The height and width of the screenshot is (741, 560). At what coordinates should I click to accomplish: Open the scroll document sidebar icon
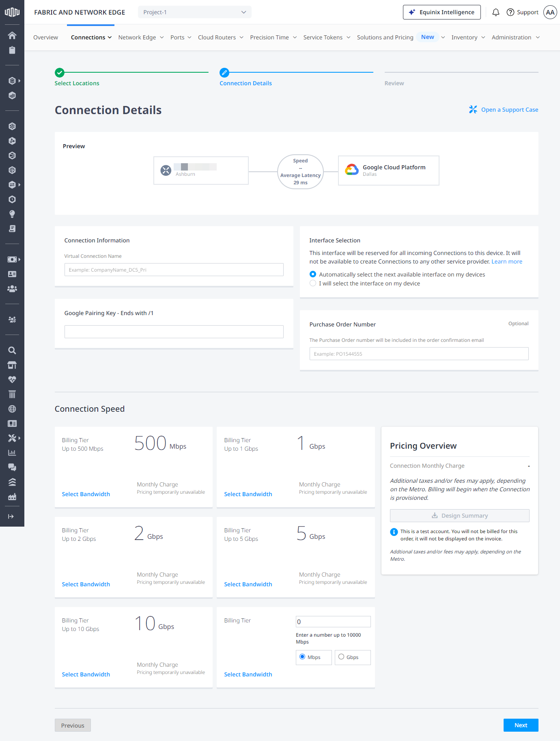12,229
